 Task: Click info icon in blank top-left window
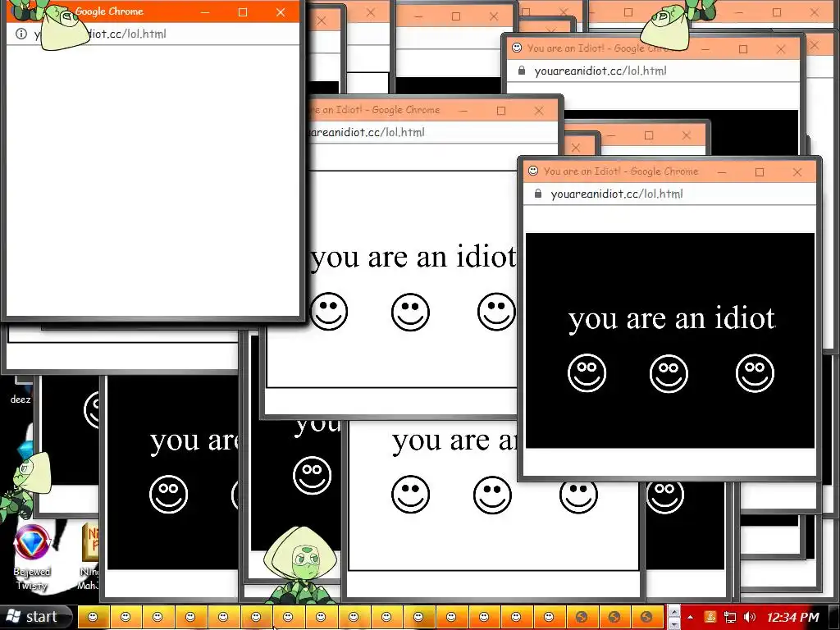pyautogui.click(x=21, y=34)
